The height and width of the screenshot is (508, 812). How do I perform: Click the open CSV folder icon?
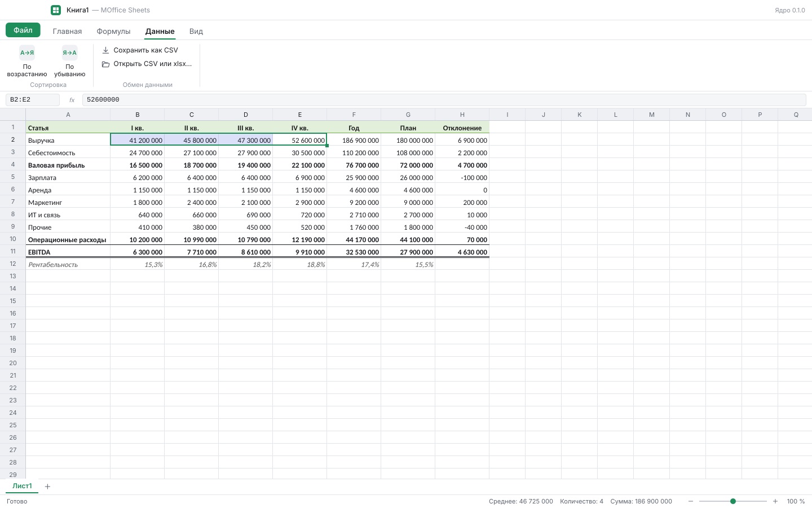[x=105, y=64]
